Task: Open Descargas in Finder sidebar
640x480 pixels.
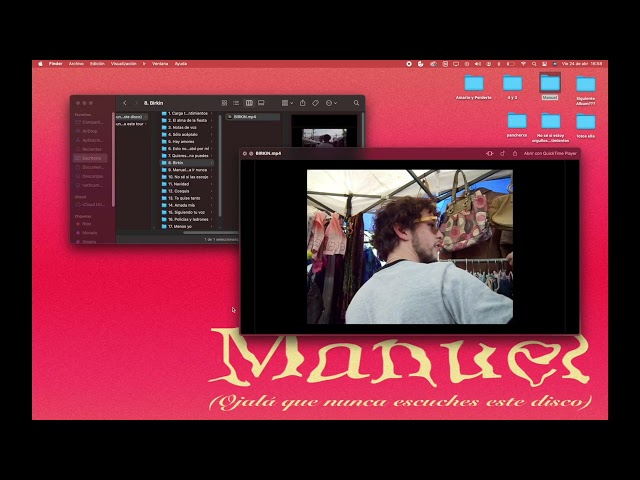Action: 91,176
